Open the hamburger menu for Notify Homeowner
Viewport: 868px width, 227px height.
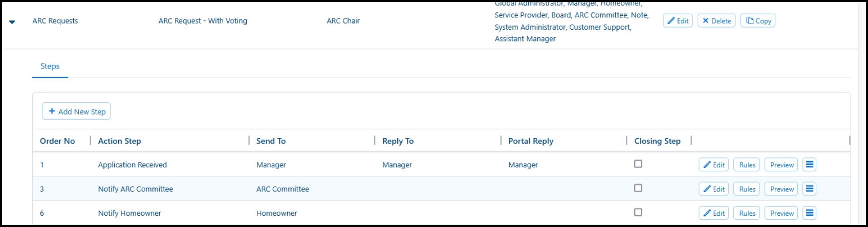pos(809,213)
